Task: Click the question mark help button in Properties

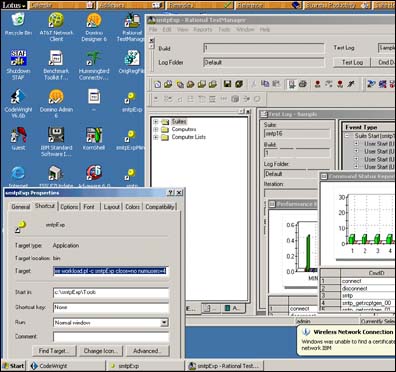Action: point(170,193)
